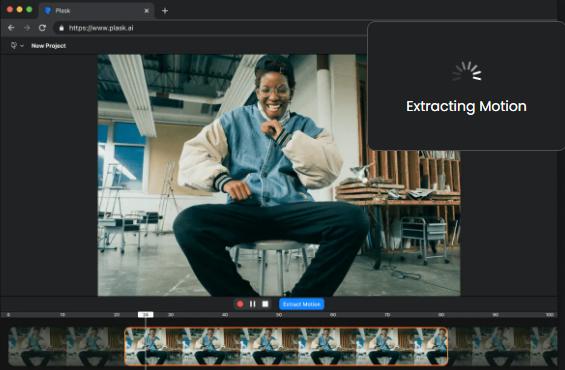Click the unselected filmstrip frames before the clip
The height and width of the screenshot is (370, 565).
click(x=66, y=346)
